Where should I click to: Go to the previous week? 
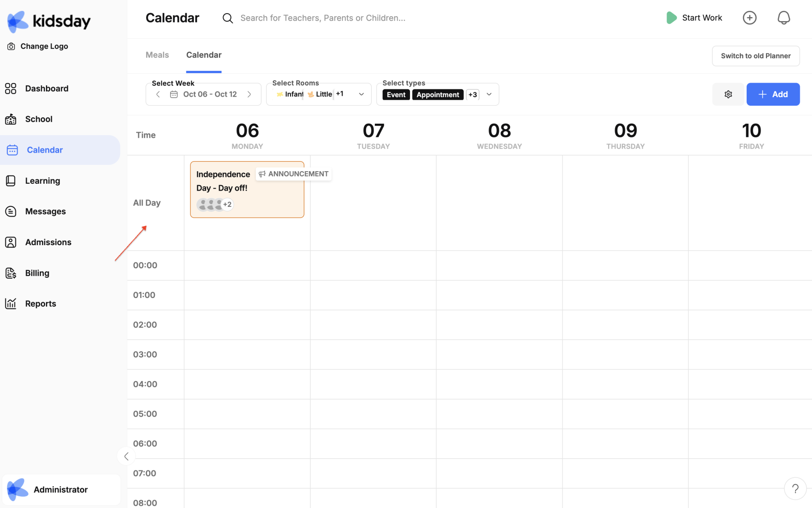pyautogui.click(x=158, y=94)
